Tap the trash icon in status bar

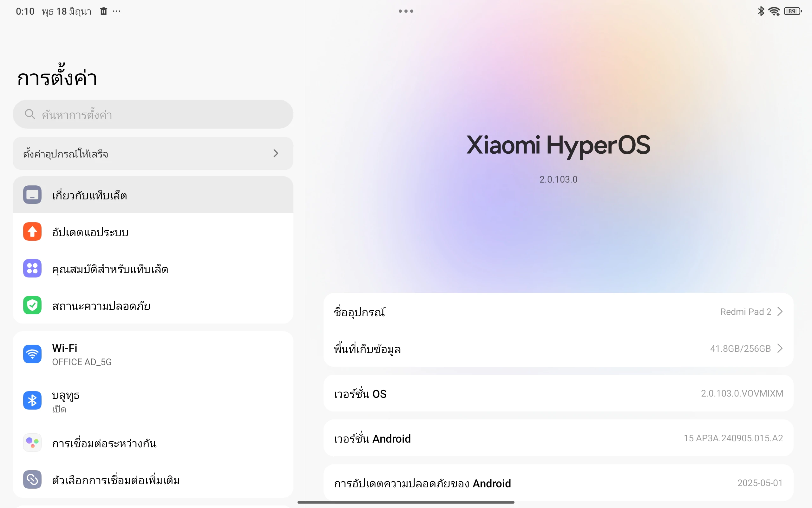[104, 11]
